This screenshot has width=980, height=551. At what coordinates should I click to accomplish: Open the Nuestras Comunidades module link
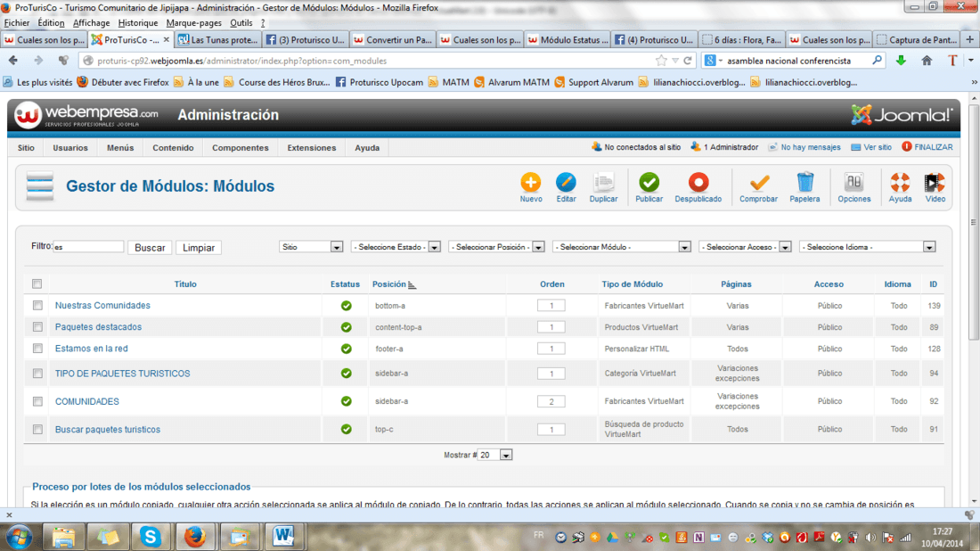click(102, 305)
